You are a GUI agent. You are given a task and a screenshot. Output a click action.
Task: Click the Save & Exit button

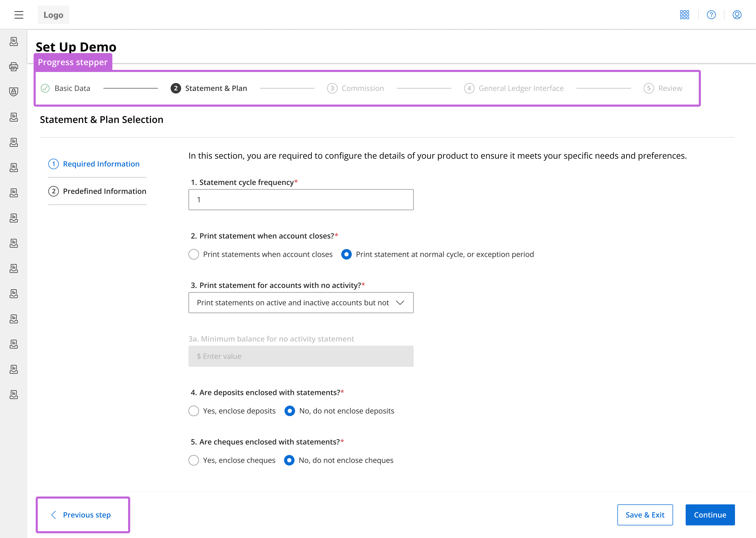(644, 515)
